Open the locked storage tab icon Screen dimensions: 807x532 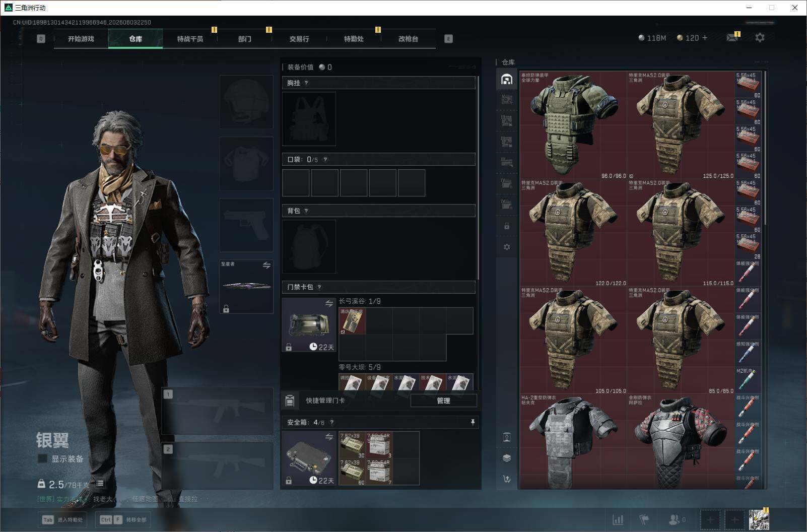tap(507, 226)
